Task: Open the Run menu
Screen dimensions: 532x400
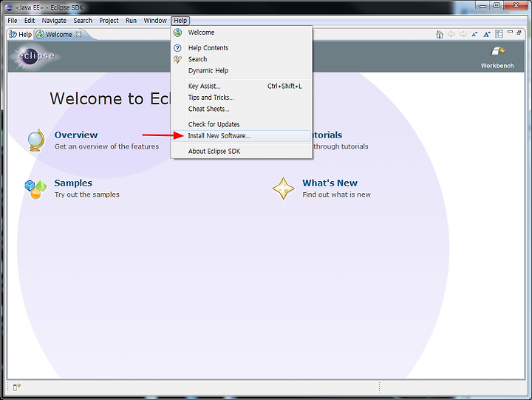Action: tap(131, 21)
